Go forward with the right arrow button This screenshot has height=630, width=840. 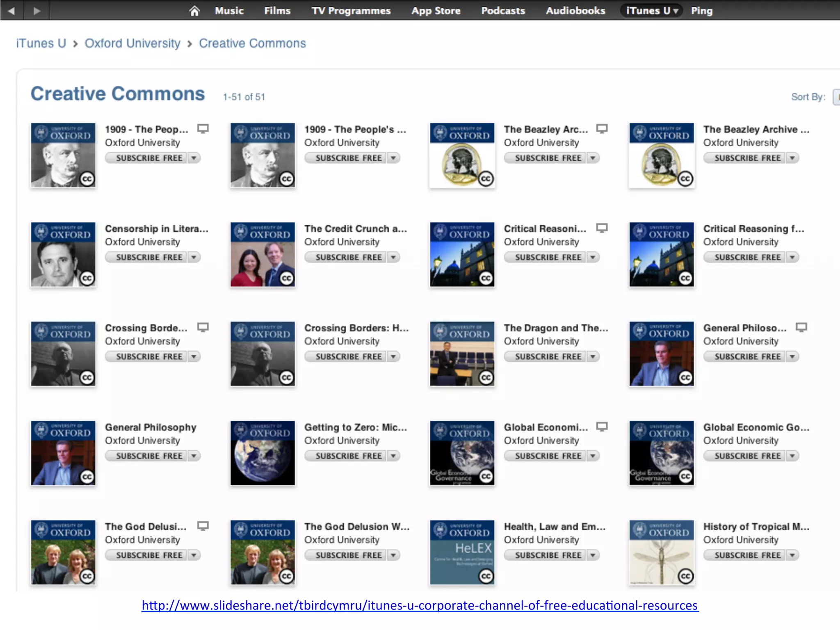pos(37,11)
